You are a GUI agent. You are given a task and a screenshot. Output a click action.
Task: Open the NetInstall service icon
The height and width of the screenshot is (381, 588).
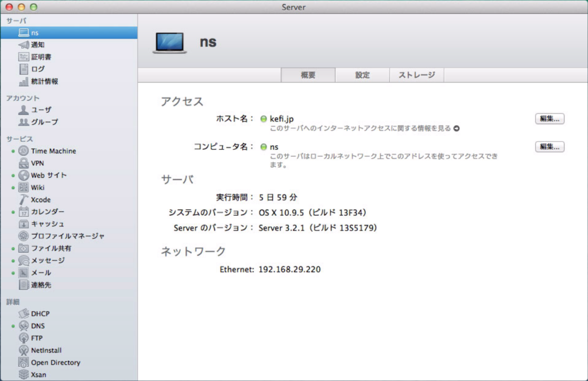tap(23, 350)
